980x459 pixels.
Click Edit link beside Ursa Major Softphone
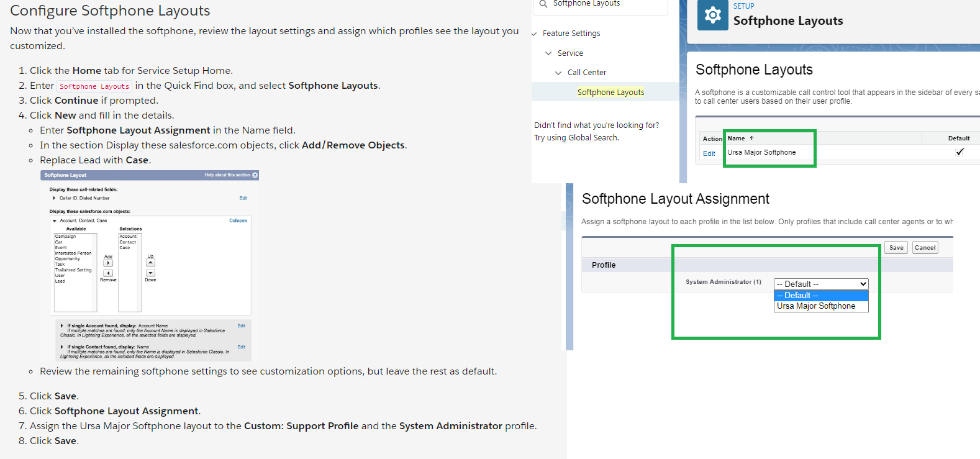[x=709, y=153]
